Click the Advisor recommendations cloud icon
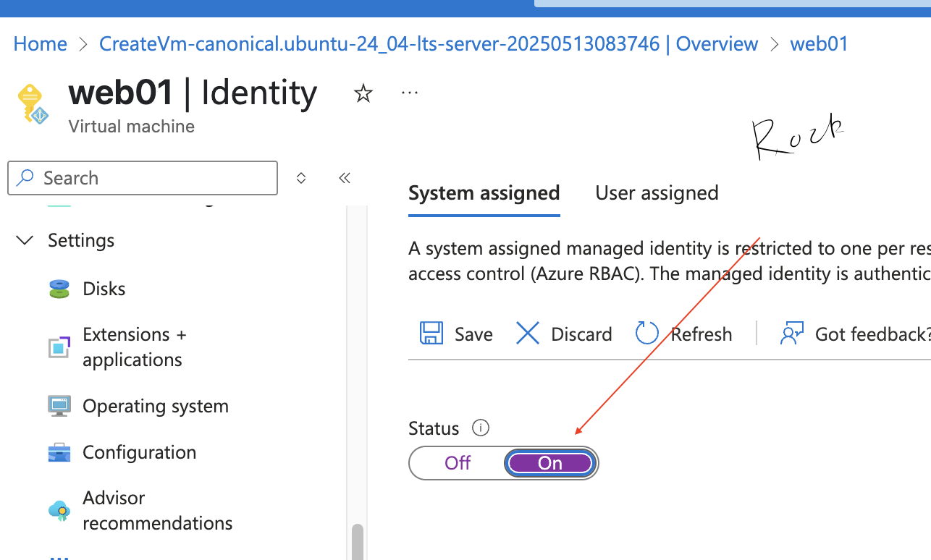This screenshot has height=560, width=931. (59, 511)
